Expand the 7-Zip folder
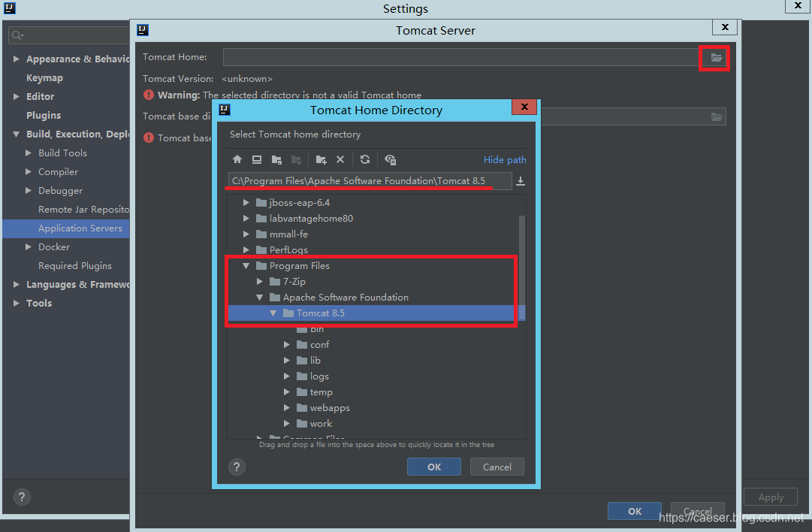812x532 pixels. [x=260, y=282]
